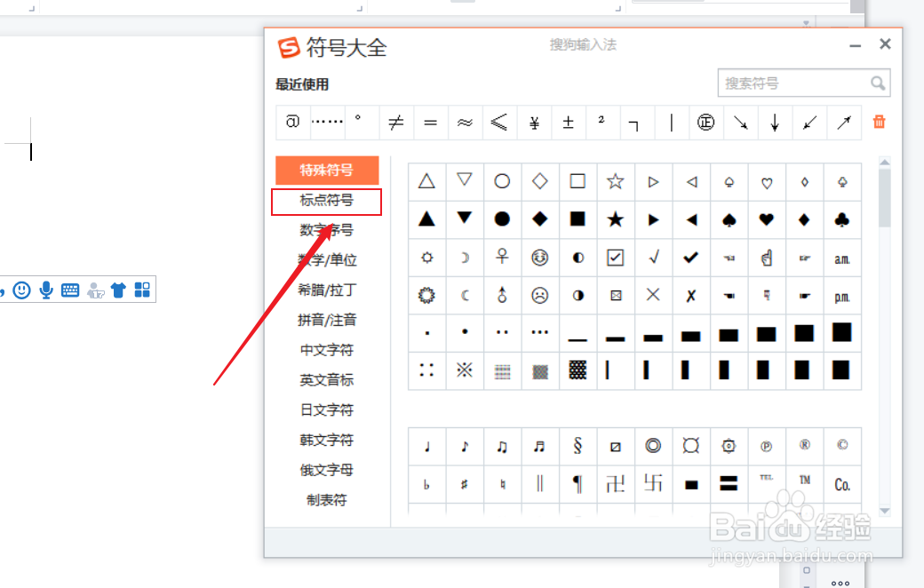Insert the beamed eighth notes ♫ symbol
Viewport: 924px width, 588px height.
click(502, 447)
